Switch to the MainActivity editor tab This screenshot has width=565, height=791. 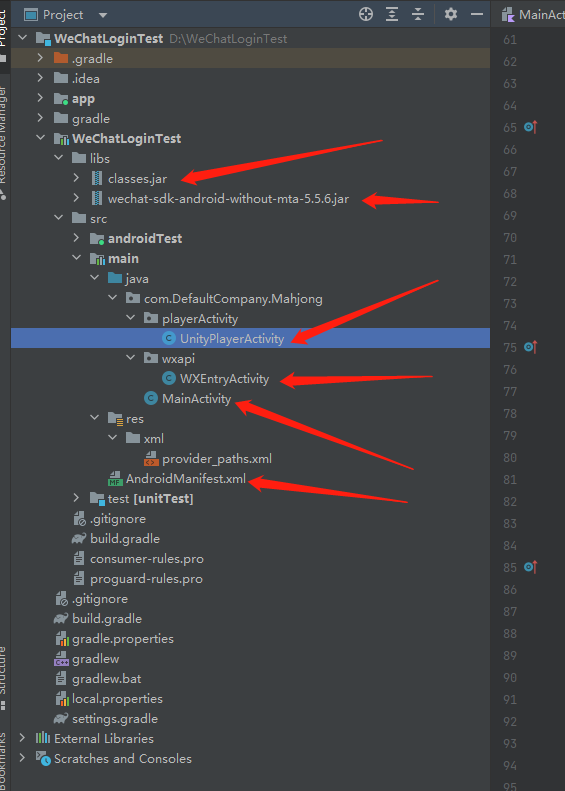[534, 15]
